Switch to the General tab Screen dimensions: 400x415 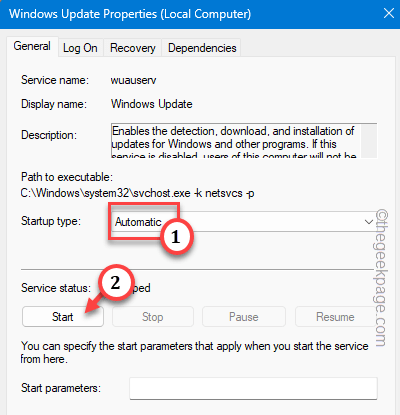click(x=32, y=46)
